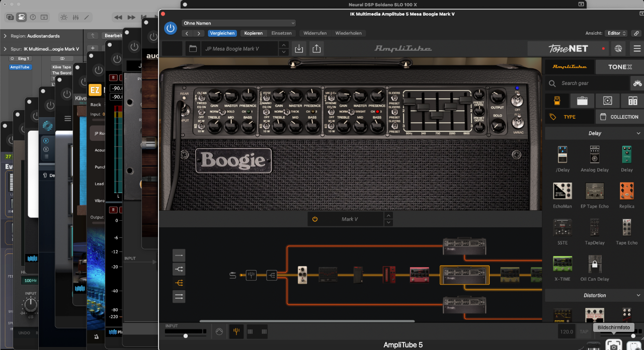Step to next preset with down arrow
The image size is (644, 350).
[284, 52]
